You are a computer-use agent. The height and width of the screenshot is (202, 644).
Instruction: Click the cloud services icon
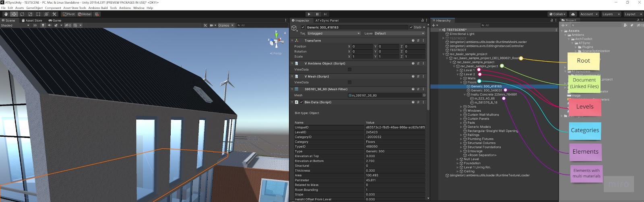pyautogui.click(x=573, y=14)
